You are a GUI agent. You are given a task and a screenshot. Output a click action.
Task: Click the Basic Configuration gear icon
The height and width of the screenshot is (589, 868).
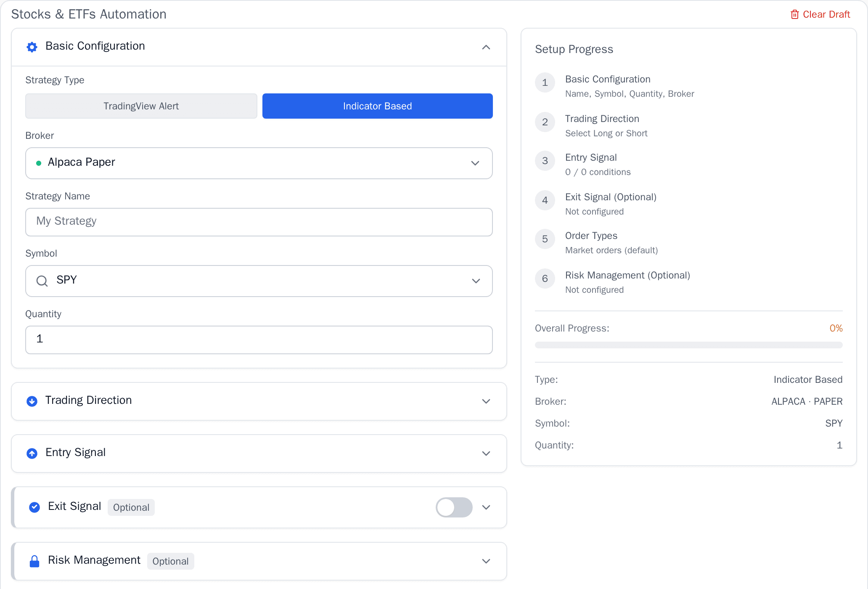(32, 47)
